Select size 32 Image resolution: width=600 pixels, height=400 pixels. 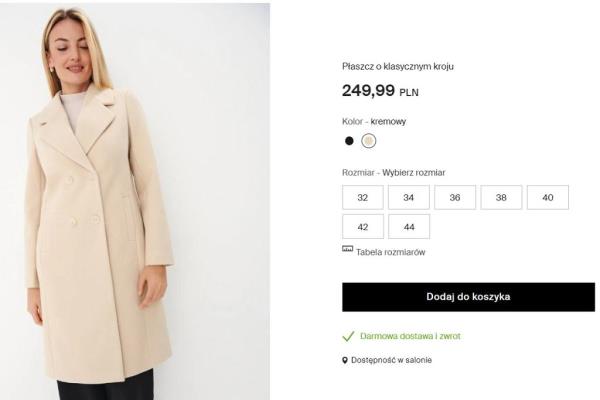click(363, 198)
